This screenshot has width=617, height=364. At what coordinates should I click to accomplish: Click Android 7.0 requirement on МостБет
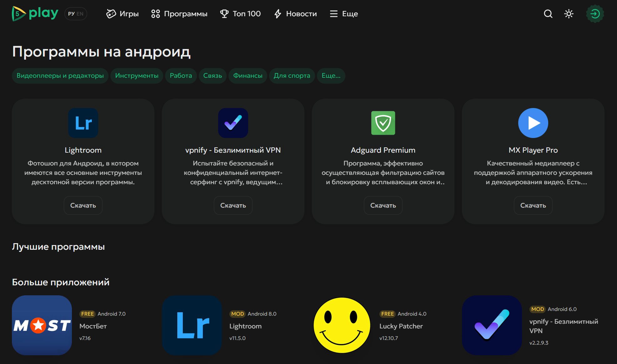112,314
